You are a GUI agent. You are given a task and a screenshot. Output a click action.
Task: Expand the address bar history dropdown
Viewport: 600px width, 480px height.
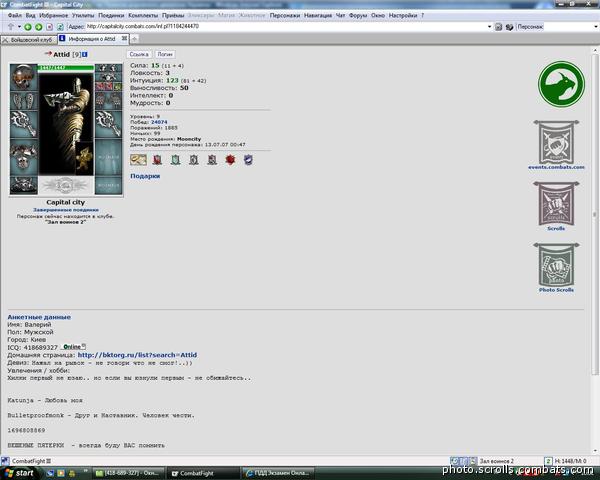coord(489,27)
